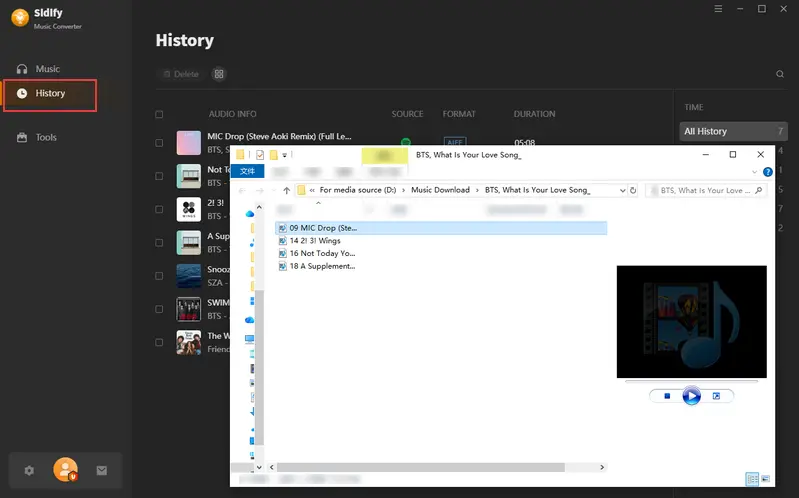
Task: Open the mail feedback icon in Sidify
Action: (x=101, y=470)
